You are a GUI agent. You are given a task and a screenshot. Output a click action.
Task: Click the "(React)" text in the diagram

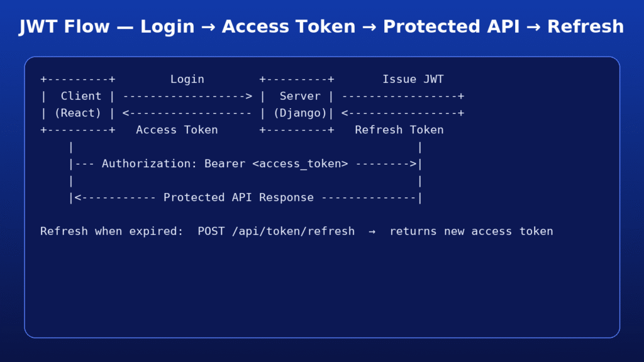78,113
